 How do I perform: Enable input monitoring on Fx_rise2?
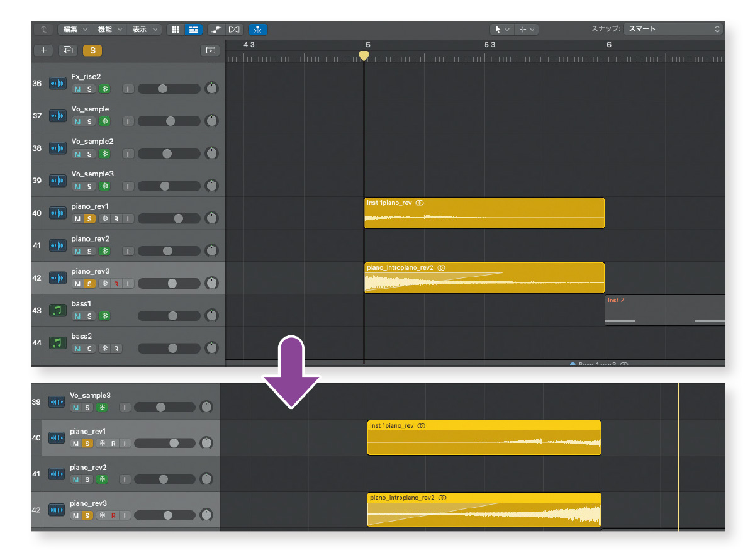coord(128,89)
